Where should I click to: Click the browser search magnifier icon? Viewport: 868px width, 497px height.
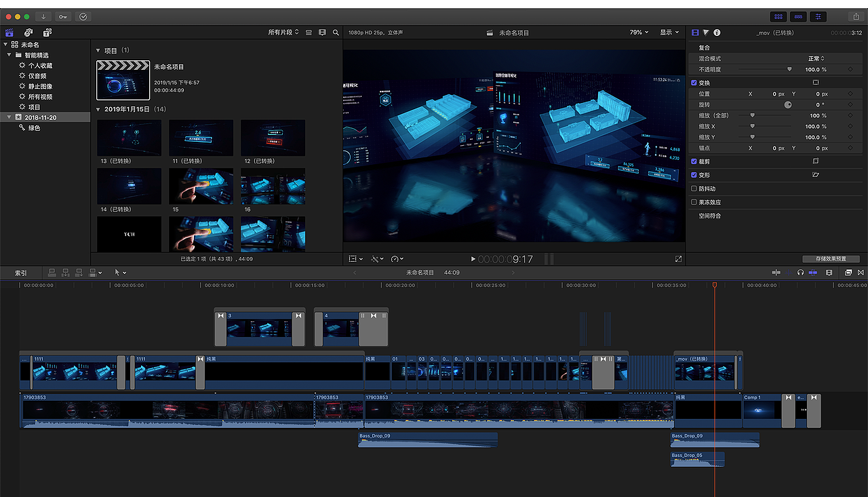coord(336,33)
